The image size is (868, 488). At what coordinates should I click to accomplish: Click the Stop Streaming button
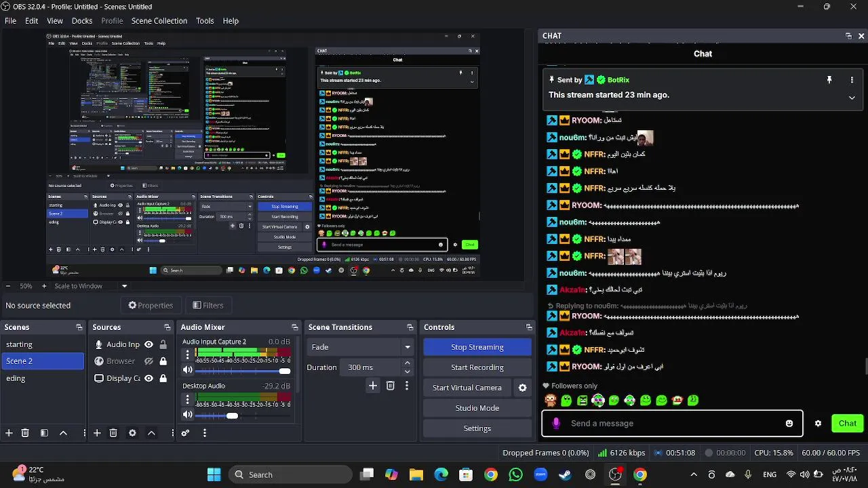point(477,347)
